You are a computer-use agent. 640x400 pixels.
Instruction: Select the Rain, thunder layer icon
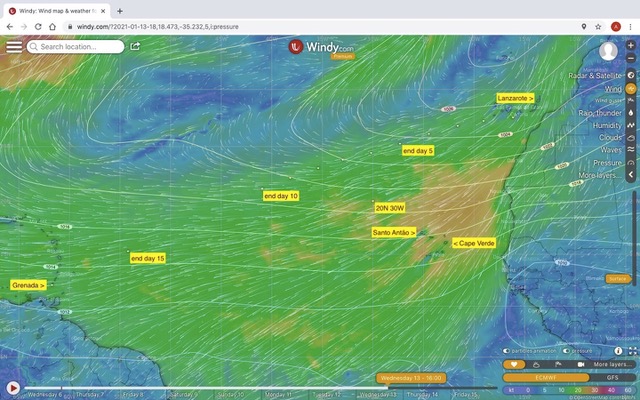click(631, 113)
